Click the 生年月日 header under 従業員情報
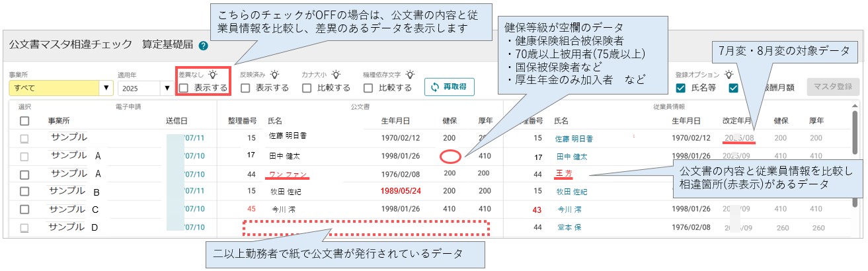This screenshot has height=271, width=868. tap(686, 121)
